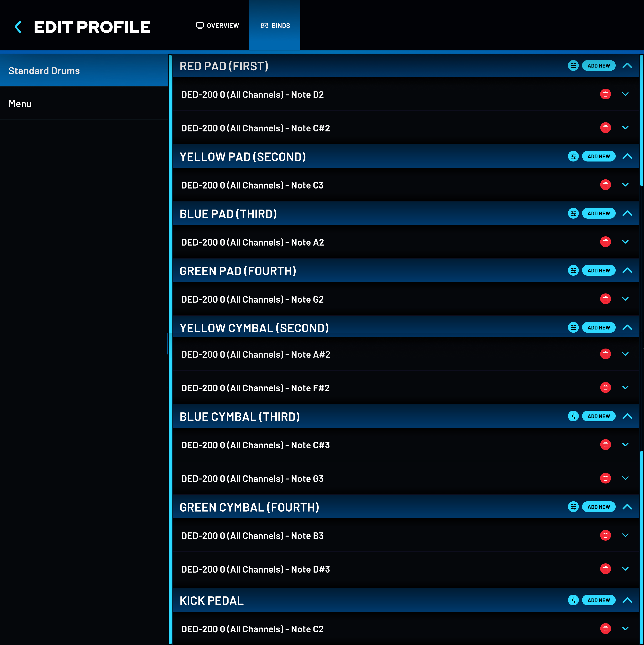Switch to the BINDS tab
Image resolution: width=644 pixels, height=645 pixels.
(x=275, y=25)
